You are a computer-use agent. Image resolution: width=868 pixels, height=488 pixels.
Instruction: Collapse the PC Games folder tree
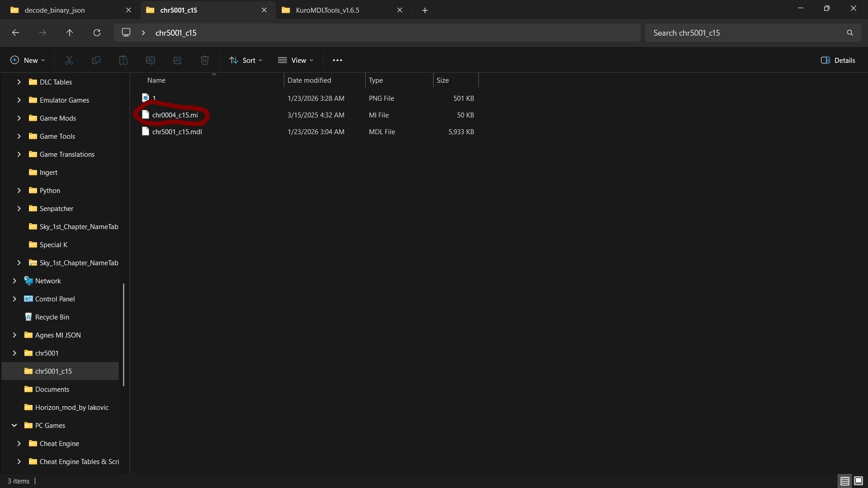pos(14,425)
